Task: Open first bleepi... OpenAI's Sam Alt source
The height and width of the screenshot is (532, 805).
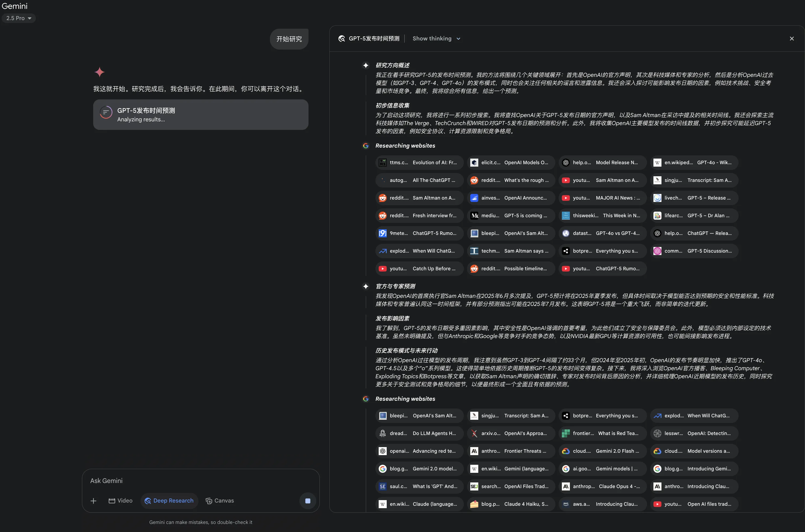Action: [x=511, y=233]
